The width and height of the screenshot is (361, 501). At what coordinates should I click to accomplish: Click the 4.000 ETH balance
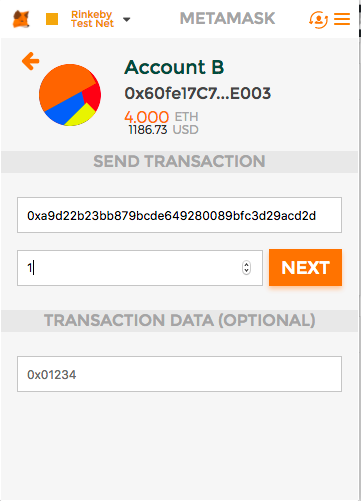pos(161,117)
